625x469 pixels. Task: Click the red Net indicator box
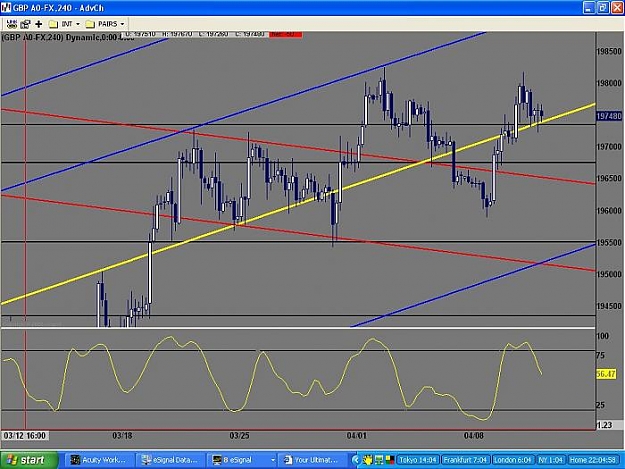[285, 34]
